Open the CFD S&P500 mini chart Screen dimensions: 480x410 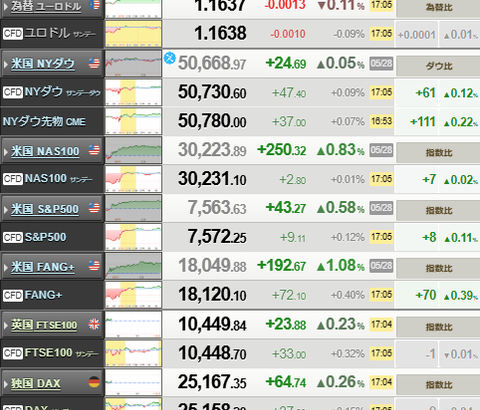(133, 237)
